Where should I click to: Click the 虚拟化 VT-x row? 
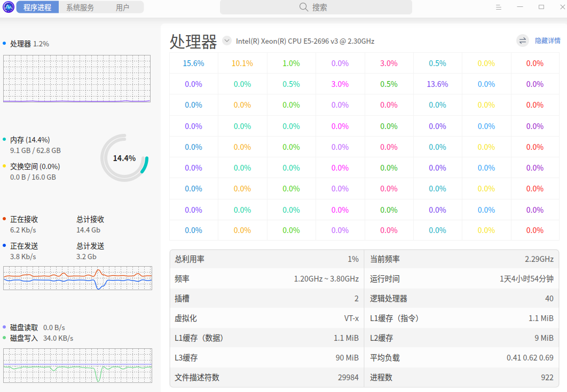click(x=267, y=318)
